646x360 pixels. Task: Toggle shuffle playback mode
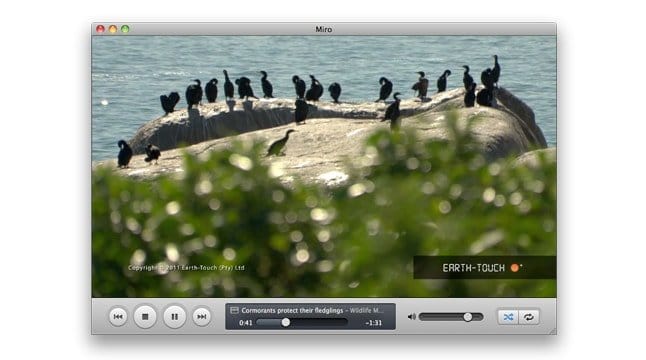508,317
